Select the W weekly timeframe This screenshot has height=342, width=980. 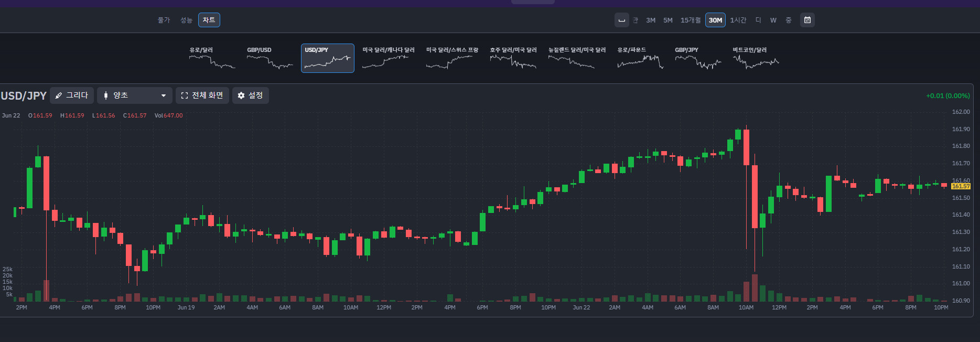[x=773, y=20]
